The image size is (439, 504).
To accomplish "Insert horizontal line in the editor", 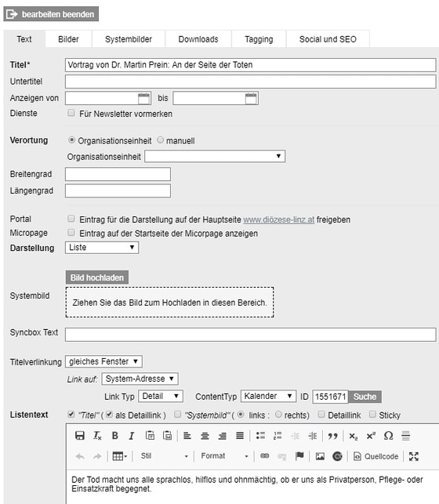I will tap(406, 436).
